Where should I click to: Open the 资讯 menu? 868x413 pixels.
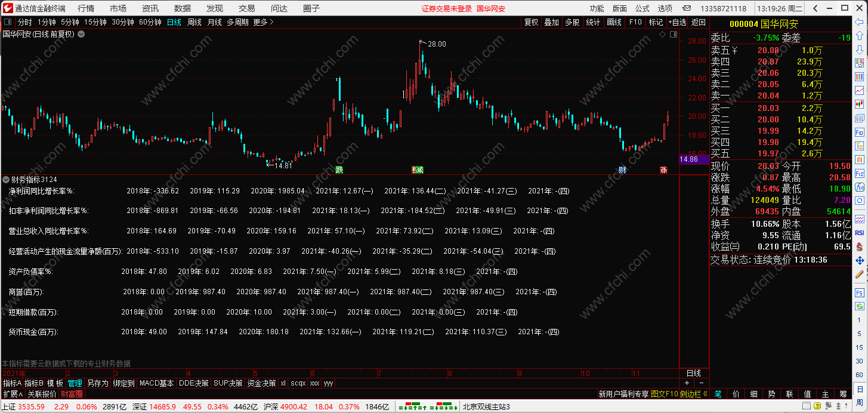point(150,8)
